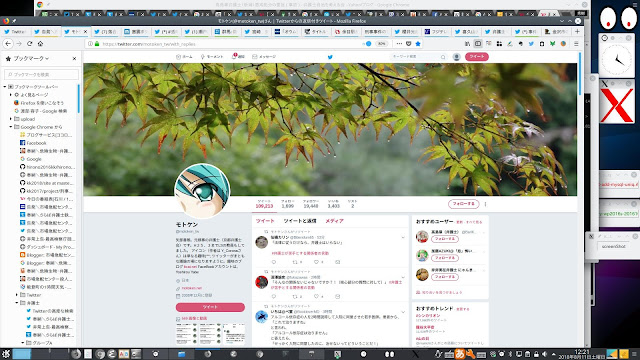This screenshot has width=640, height=360.
Task: Follow the first recommended user
Action: click(x=444, y=239)
